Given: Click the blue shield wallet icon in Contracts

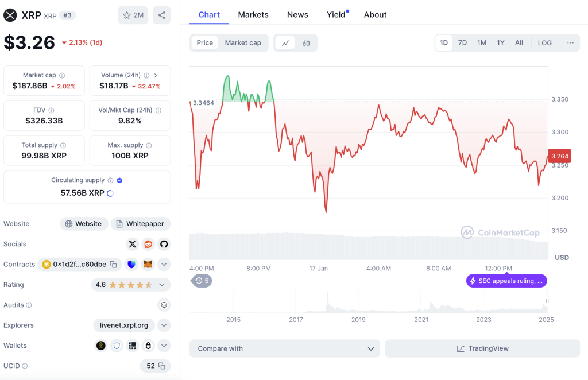Looking at the screenshot, I should (x=131, y=264).
